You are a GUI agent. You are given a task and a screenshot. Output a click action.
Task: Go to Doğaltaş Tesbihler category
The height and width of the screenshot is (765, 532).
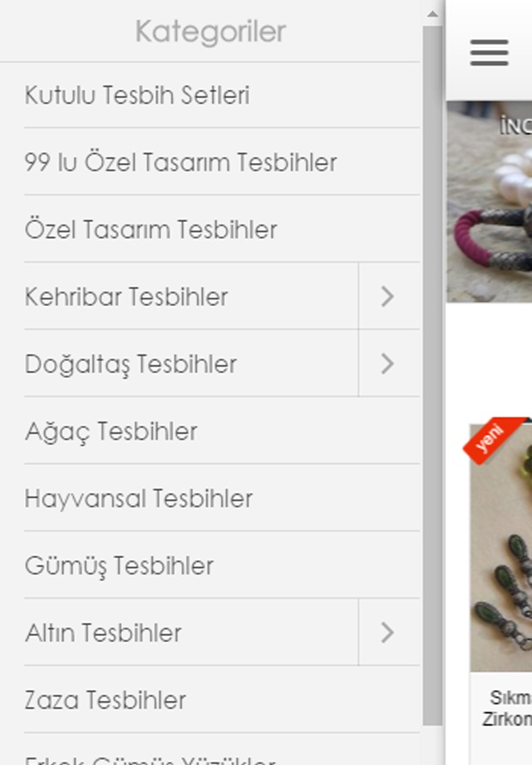[x=191, y=363]
